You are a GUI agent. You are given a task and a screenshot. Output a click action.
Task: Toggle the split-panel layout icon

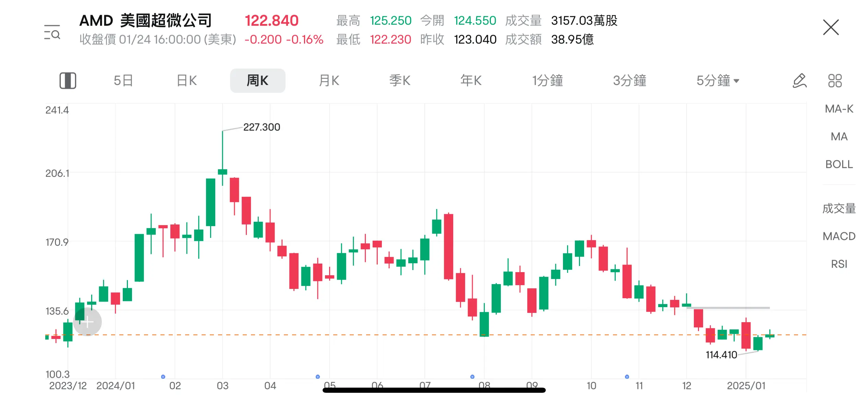[68, 81]
